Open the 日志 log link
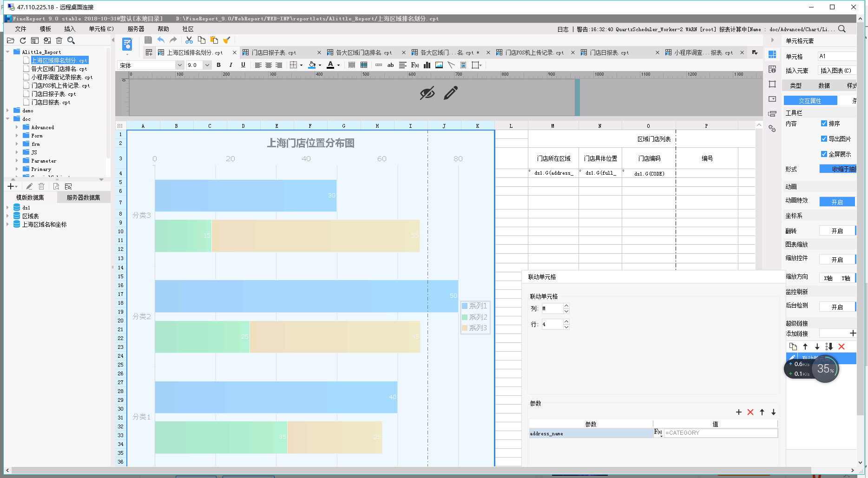The image size is (868, 478). pyautogui.click(x=563, y=29)
